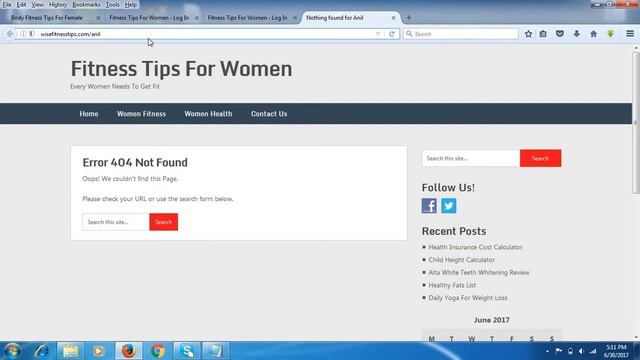The height and width of the screenshot is (360, 640).
Task: Open 'Daily Yoga For Weight Loss' post
Action: point(468,298)
